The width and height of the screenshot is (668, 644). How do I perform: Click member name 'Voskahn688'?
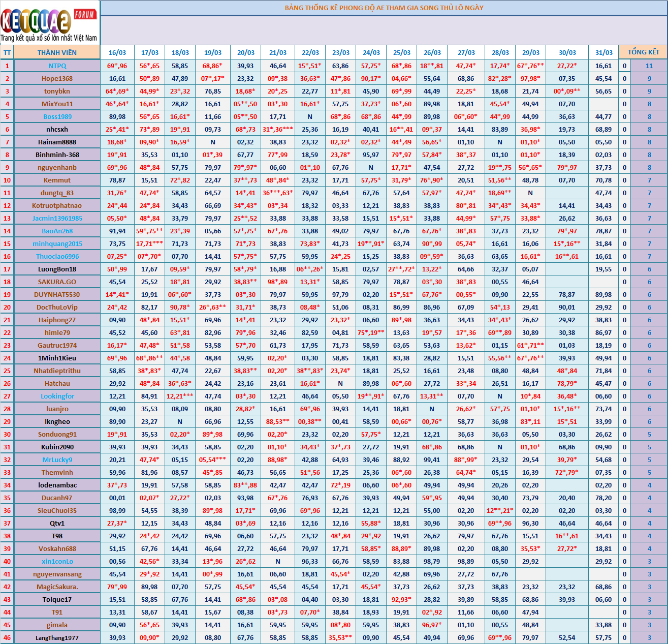click(57, 548)
